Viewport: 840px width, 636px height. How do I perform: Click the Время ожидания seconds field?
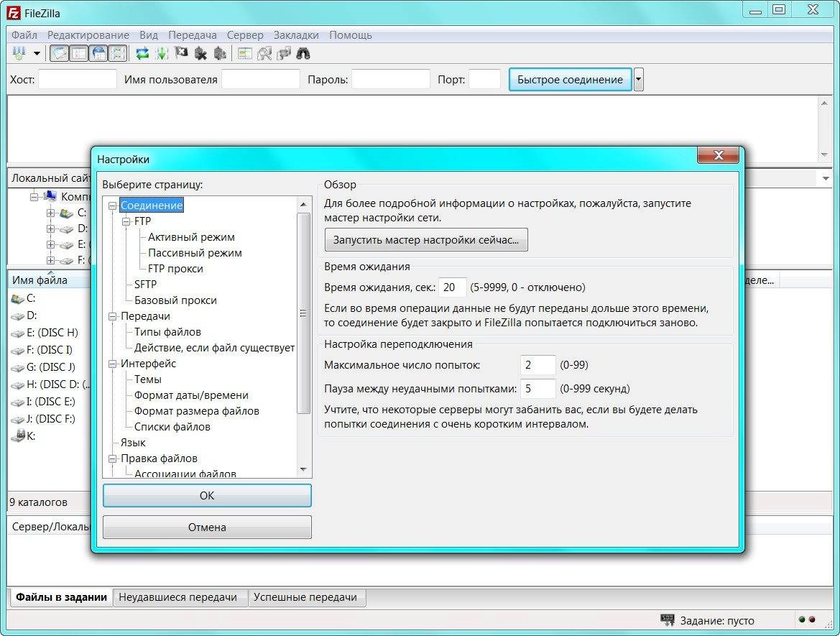click(x=452, y=287)
